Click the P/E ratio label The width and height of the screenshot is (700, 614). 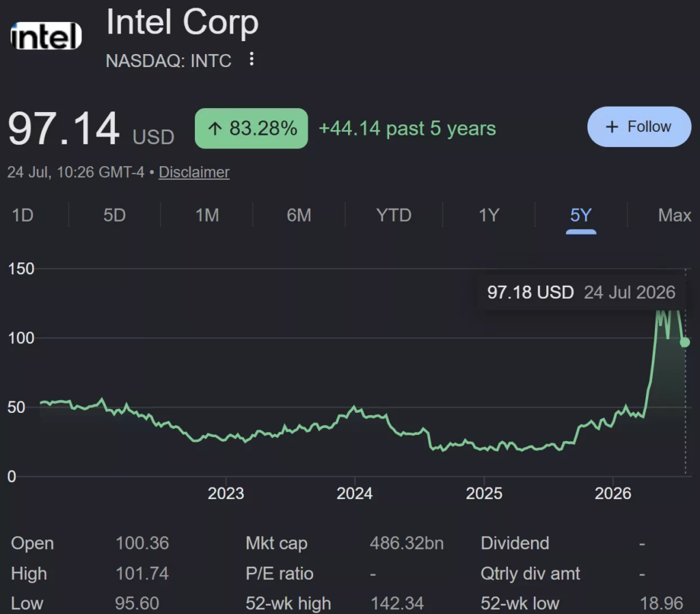tap(280, 574)
